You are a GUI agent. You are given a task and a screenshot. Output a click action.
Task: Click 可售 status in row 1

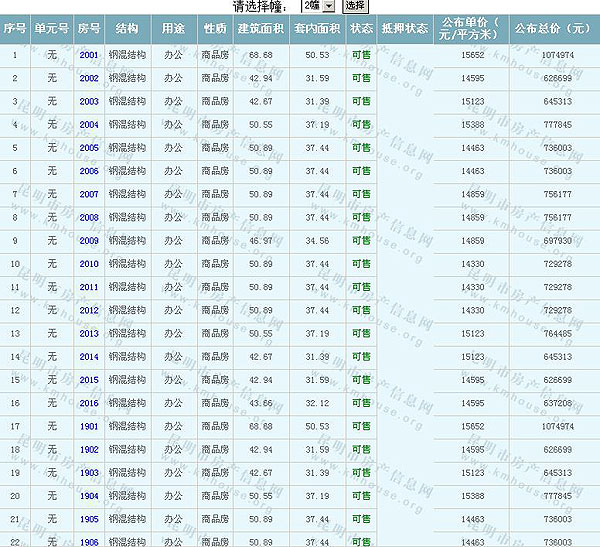pyautogui.click(x=361, y=54)
